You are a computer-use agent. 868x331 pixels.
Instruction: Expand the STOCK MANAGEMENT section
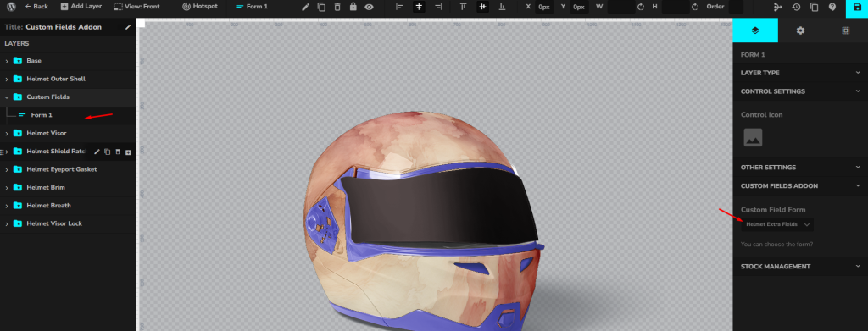800,267
